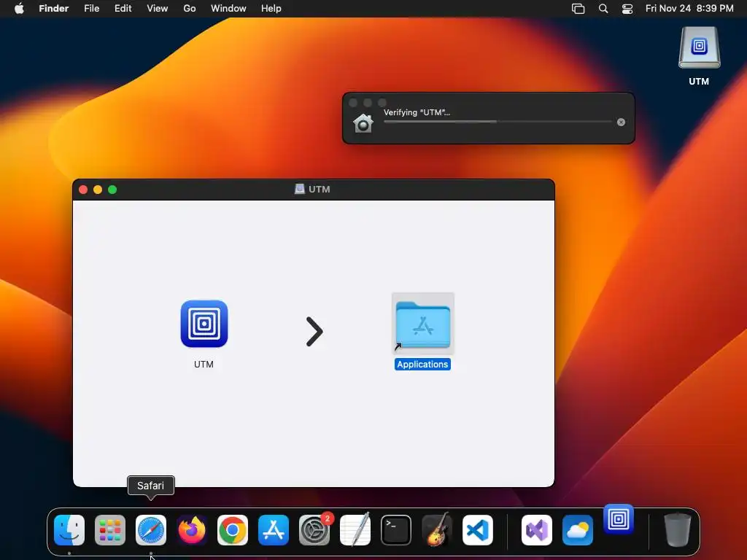Viewport: 747px width, 560px height.
Task: Click the Verifying "UTM" text in dialog
Action: pyautogui.click(x=417, y=112)
